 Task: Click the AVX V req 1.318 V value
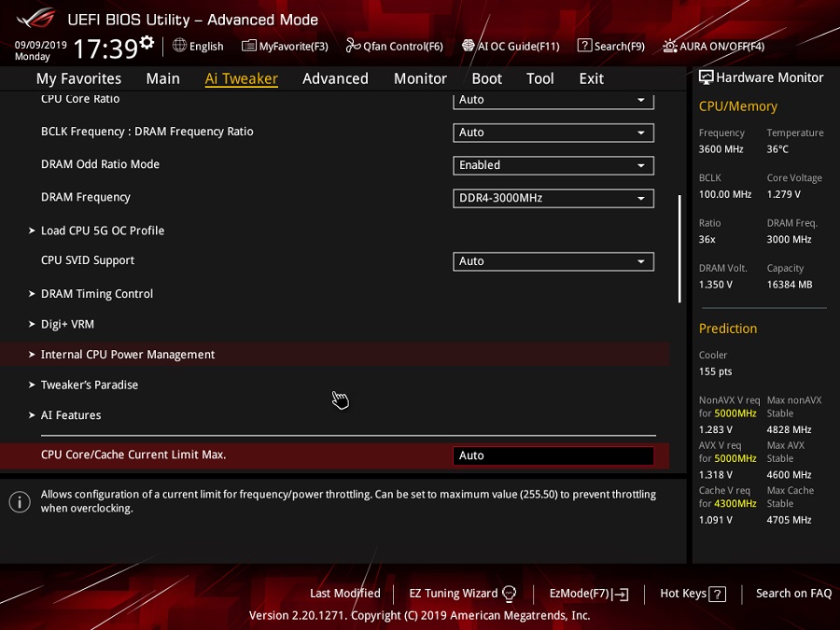click(x=715, y=475)
